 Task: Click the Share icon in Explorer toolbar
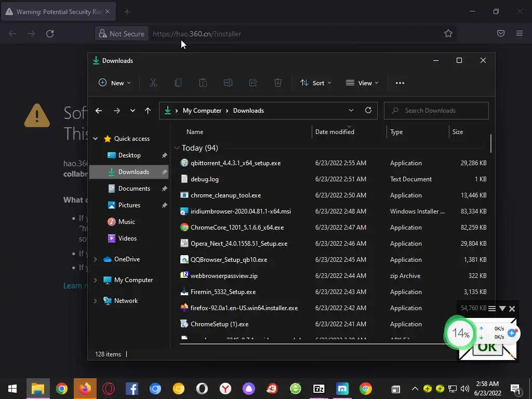[x=253, y=83]
